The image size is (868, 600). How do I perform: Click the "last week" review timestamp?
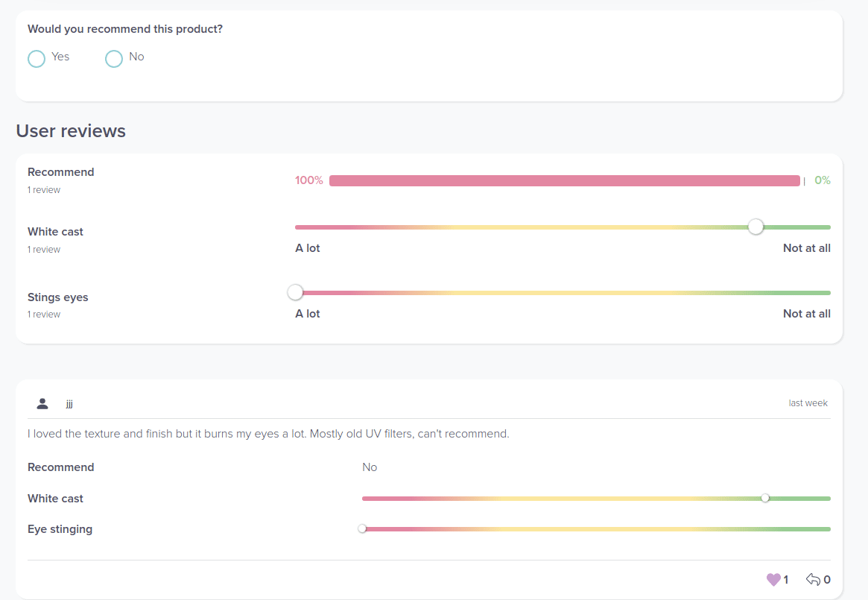(808, 403)
